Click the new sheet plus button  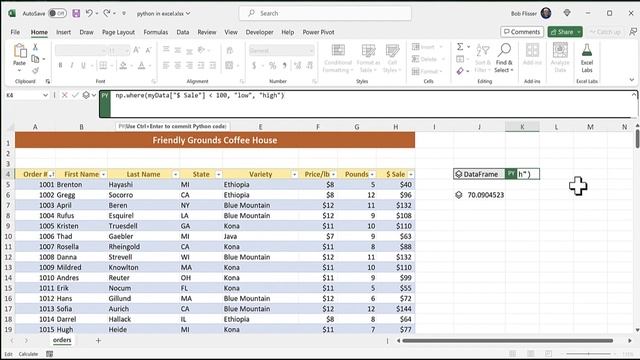(98, 340)
